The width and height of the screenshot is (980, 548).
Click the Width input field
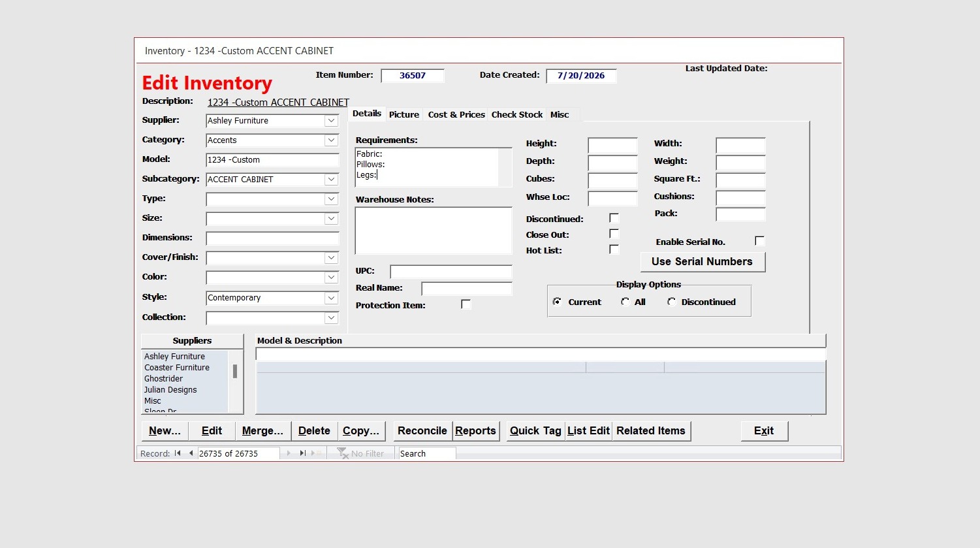(740, 145)
